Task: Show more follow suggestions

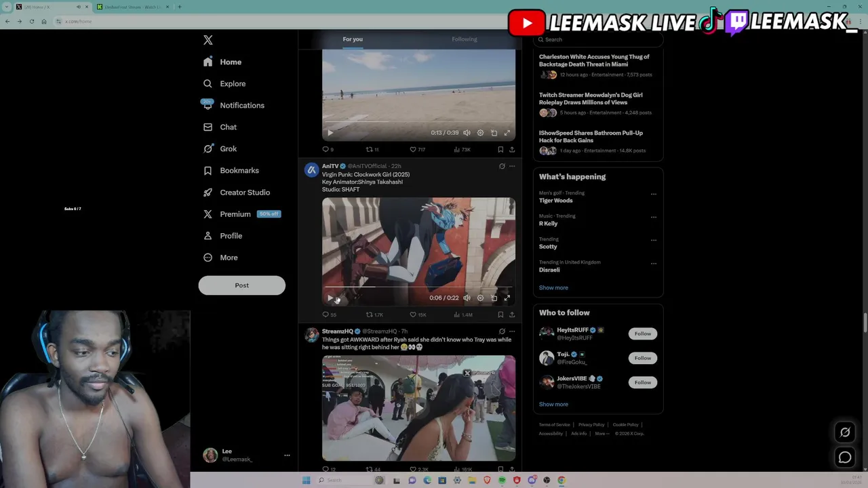Action: pyautogui.click(x=553, y=404)
